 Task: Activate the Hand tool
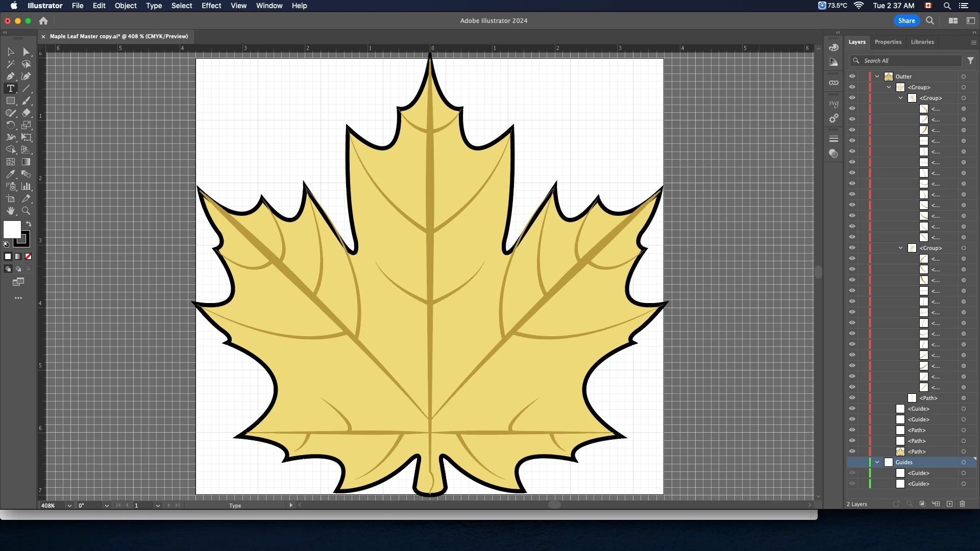[x=10, y=211]
